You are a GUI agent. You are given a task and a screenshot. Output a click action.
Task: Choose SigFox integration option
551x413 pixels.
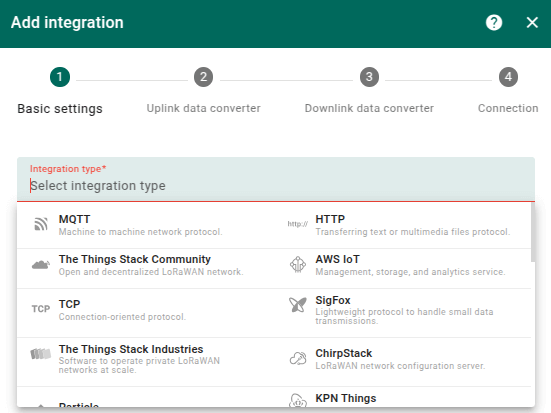pyautogui.click(x=402, y=313)
